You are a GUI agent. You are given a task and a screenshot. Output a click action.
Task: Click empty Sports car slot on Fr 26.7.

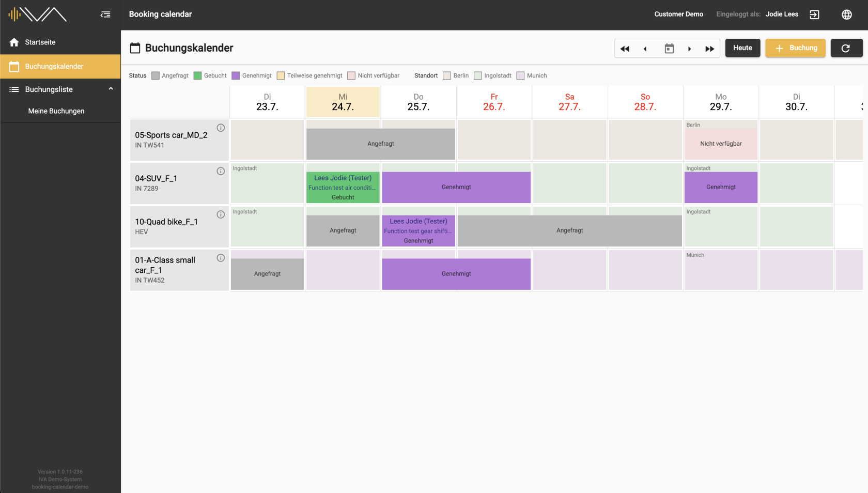(494, 140)
